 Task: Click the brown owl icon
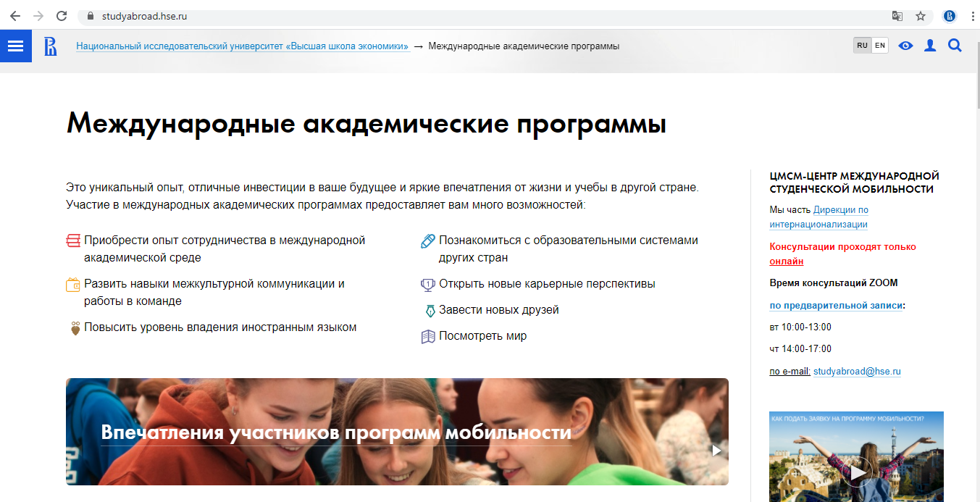[x=75, y=328]
